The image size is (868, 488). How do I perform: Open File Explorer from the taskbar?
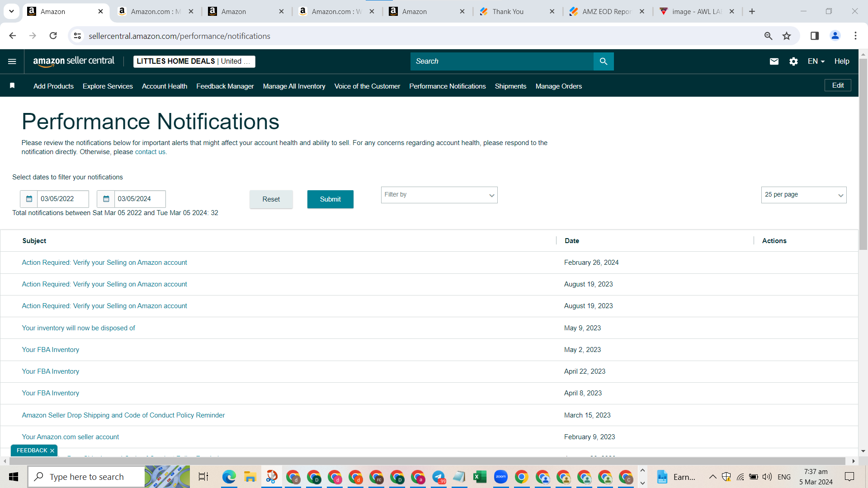(250, 477)
